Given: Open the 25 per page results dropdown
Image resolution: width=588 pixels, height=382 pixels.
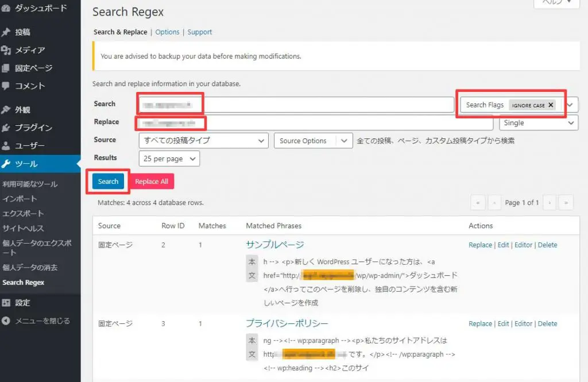Looking at the screenshot, I should coord(169,159).
